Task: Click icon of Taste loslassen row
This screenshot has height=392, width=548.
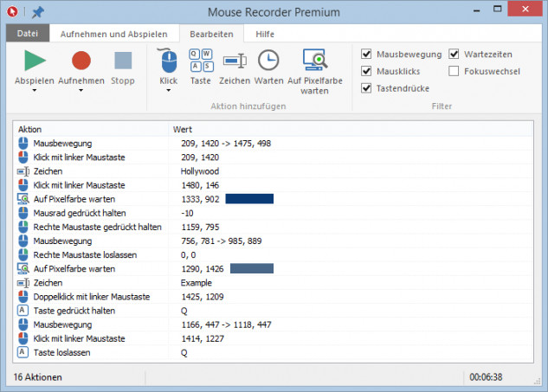Action: pyautogui.click(x=23, y=352)
